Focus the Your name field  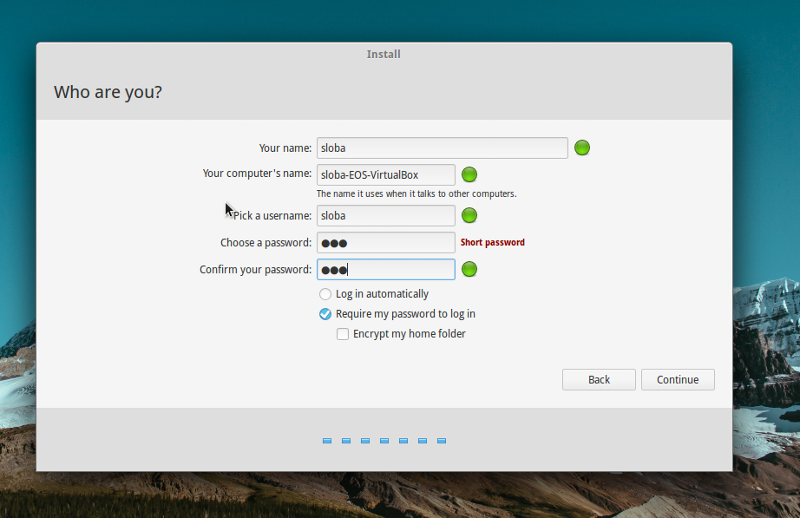tap(442, 148)
